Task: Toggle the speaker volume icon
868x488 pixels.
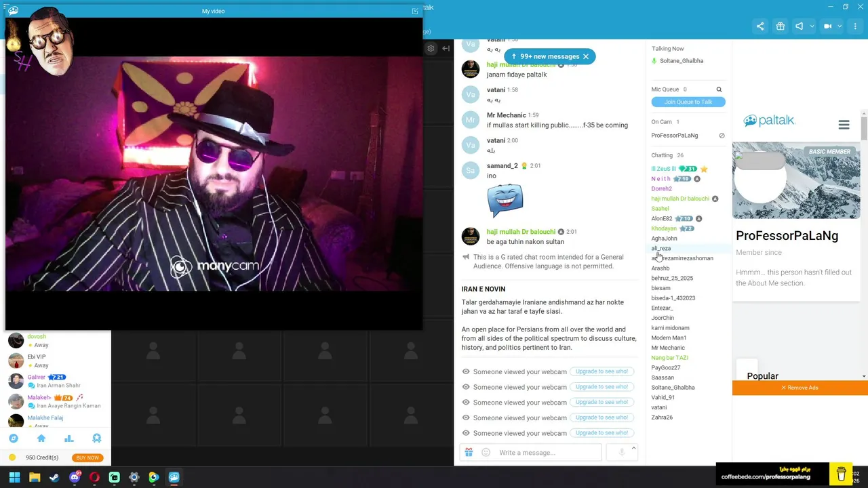Action: (800, 26)
